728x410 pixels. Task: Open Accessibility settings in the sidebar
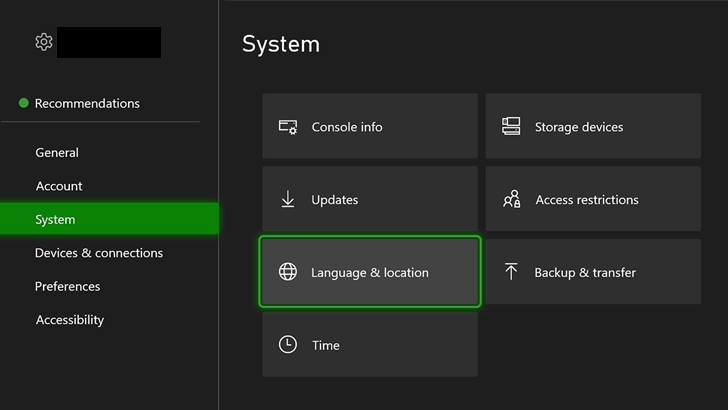point(70,320)
